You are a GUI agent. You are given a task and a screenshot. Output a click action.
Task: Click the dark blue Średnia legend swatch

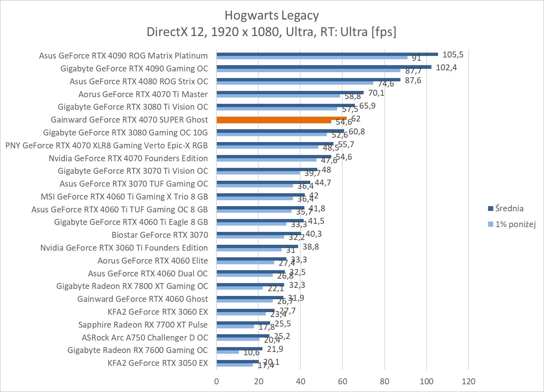click(490, 209)
